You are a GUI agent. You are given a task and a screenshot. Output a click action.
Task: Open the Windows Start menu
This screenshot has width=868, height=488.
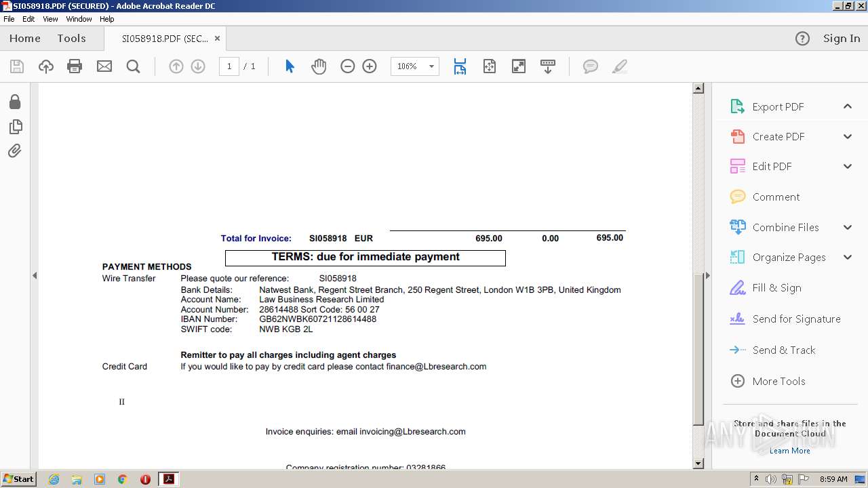pyautogui.click(x=18, y=479)
